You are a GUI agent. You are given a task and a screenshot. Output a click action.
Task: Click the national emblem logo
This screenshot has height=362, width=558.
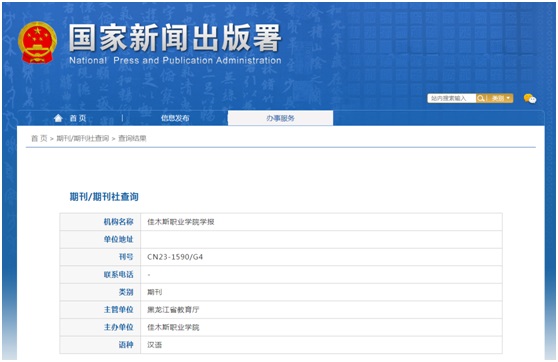37,42
